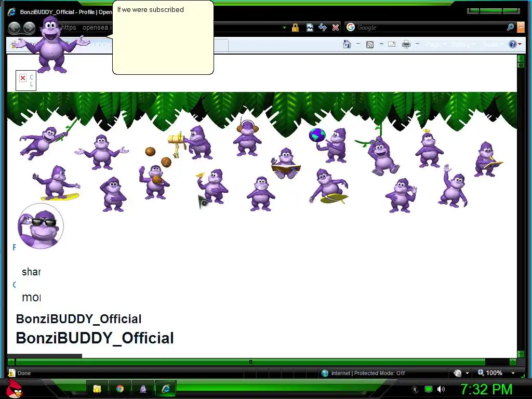Click the privacy report icon in status bar
Image resolution: width=532 pixels, height=399 pixels.
[458, 373]
